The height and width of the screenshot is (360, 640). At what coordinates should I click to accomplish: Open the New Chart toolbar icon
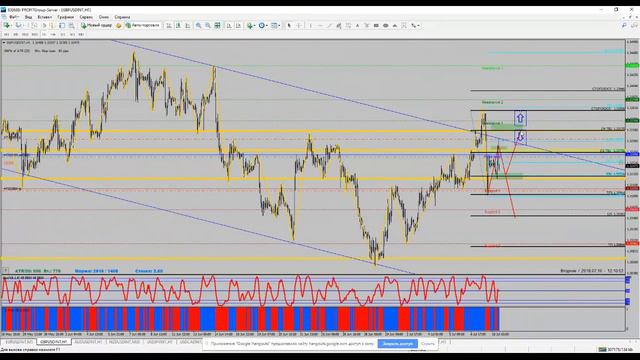tap(7, 25)
